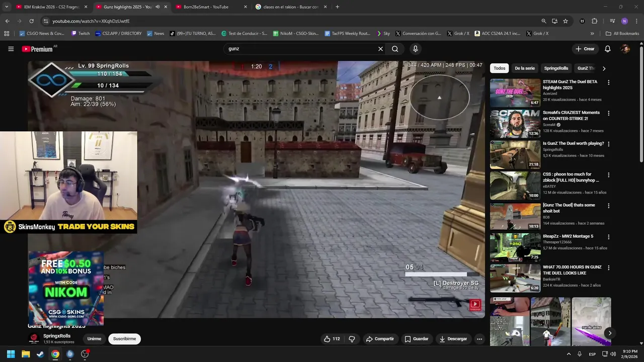Viewport: 644px width, 362px height.
Task: Show hidden system tray icons
Action: tap(569, 354)
